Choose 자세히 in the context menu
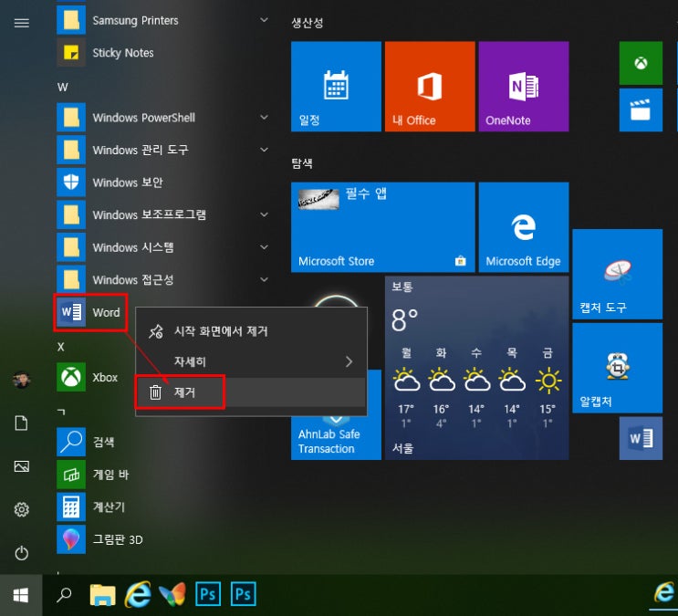The image size is (678, 616). coord(251,361)
